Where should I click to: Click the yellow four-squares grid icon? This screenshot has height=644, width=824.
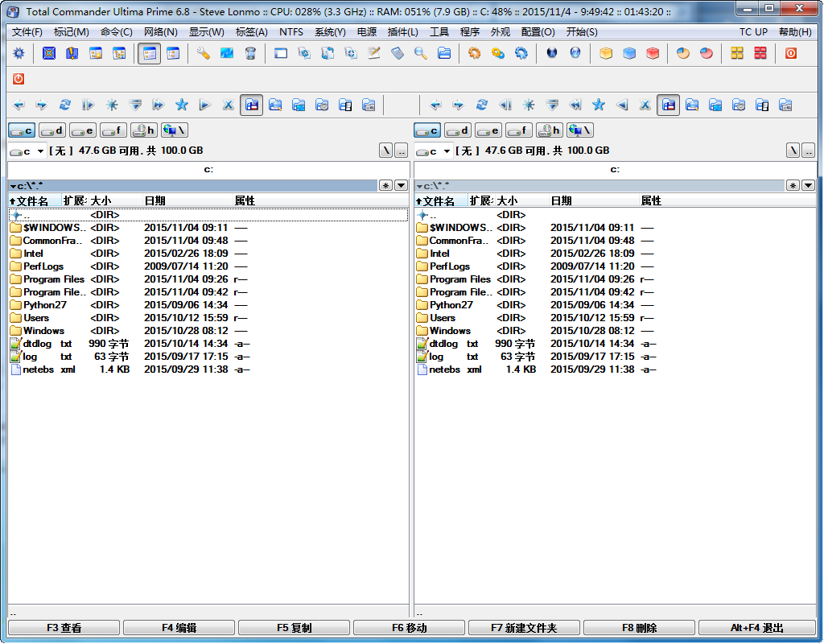(x=737, y=53)
